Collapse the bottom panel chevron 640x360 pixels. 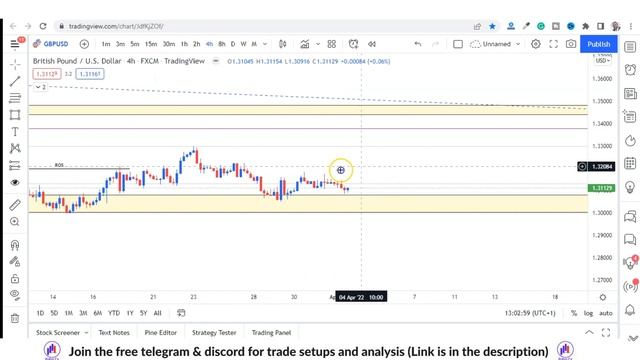589,332
